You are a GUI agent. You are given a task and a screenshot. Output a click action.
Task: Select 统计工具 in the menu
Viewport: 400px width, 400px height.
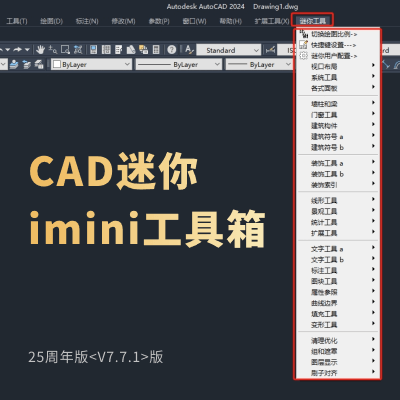coord(337,222)
